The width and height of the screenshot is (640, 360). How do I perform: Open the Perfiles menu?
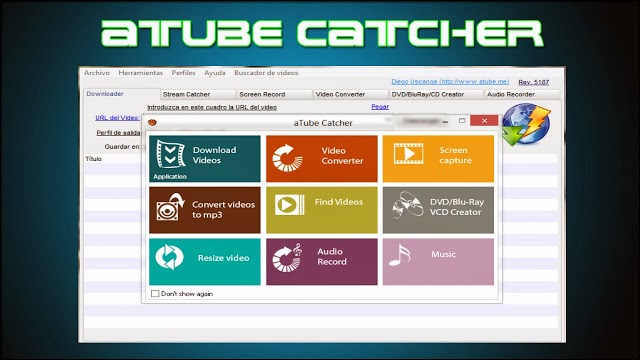[x=183, y=73]
